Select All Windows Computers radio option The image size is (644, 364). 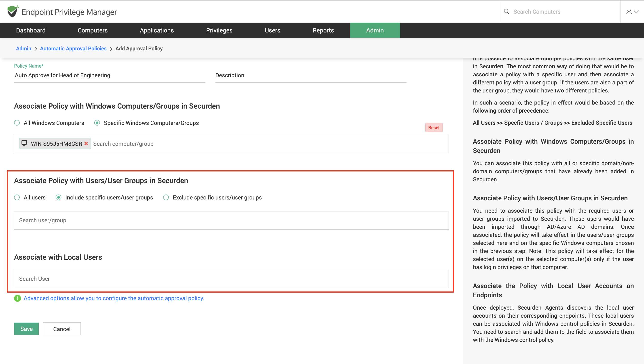[x=17, y=123]
